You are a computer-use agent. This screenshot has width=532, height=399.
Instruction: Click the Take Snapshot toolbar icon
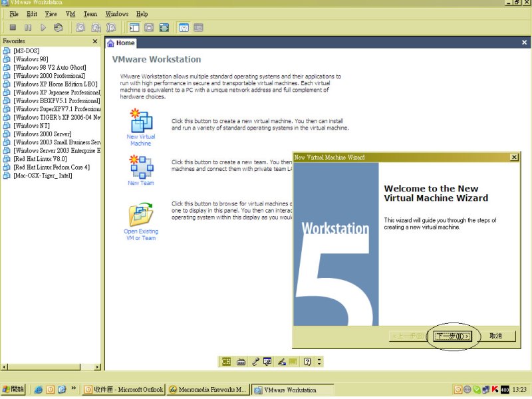pos(80,27)
